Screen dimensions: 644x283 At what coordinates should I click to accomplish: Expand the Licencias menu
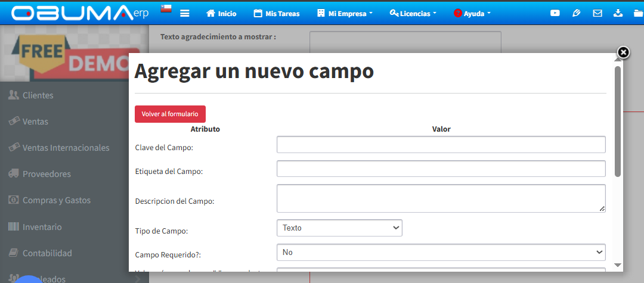(413, 14)
